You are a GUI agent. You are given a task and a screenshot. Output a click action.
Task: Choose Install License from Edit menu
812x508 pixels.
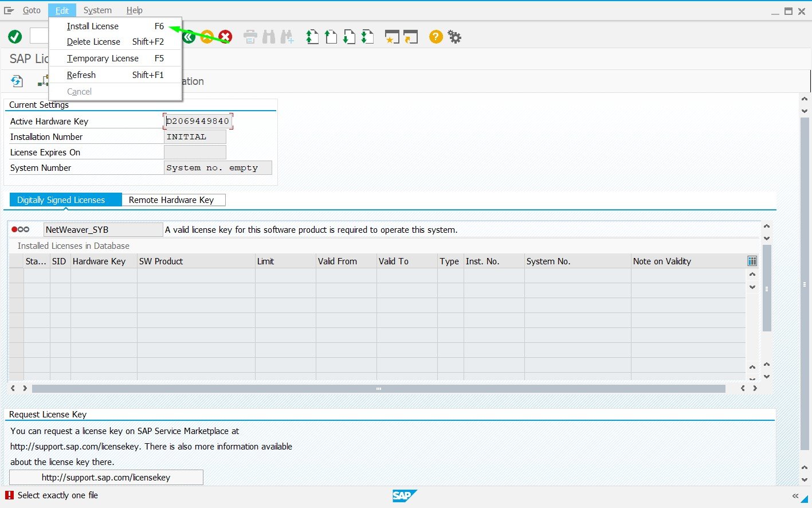(115, 26)
